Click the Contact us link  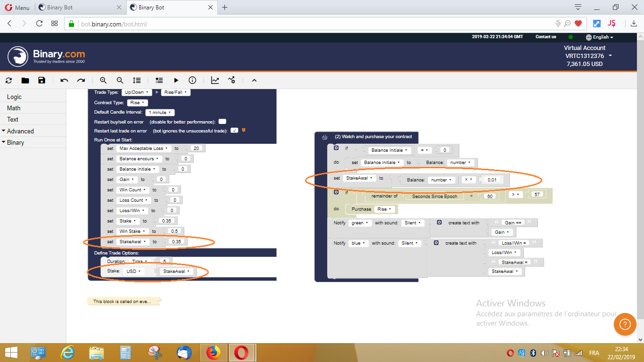545,37
